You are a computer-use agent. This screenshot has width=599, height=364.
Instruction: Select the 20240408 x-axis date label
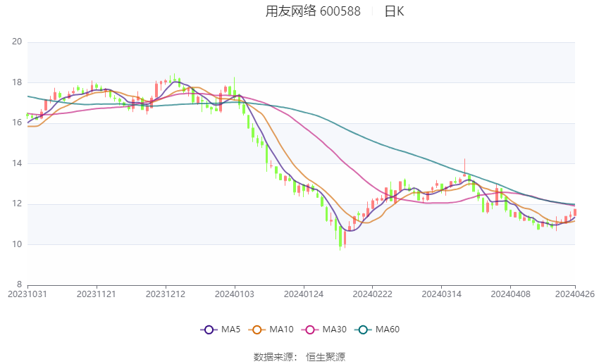(510, 294)
